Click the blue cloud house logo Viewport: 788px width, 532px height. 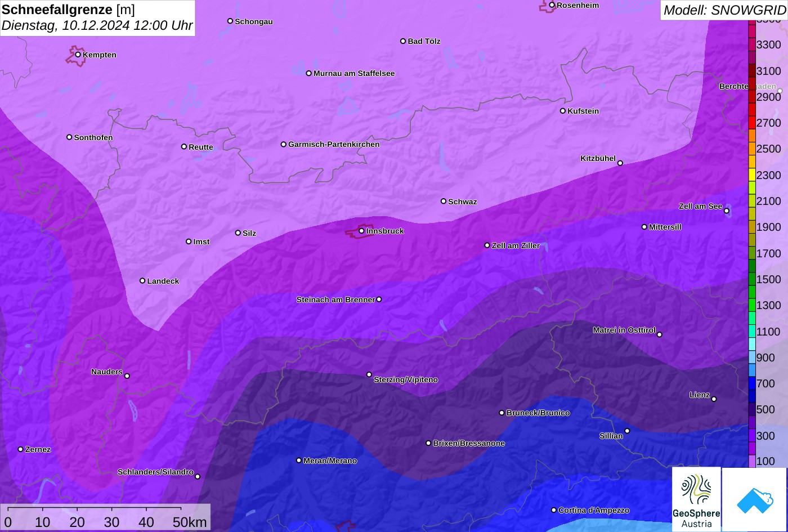[754, 499]
